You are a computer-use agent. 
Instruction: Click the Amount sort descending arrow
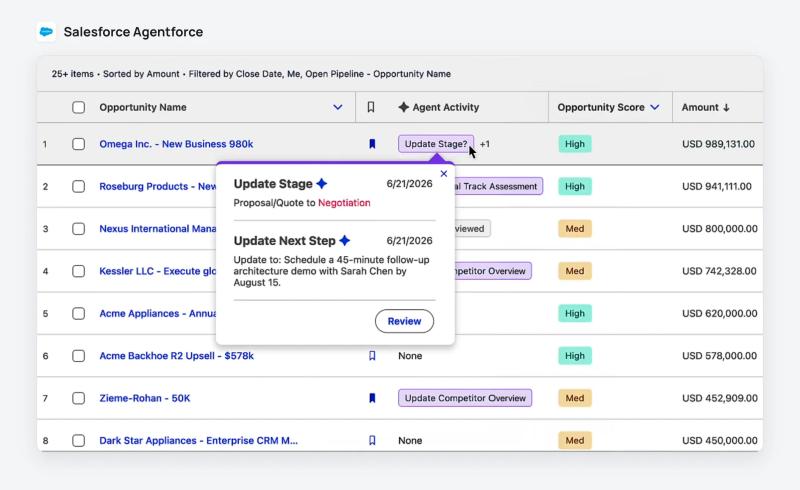[726, 108]
